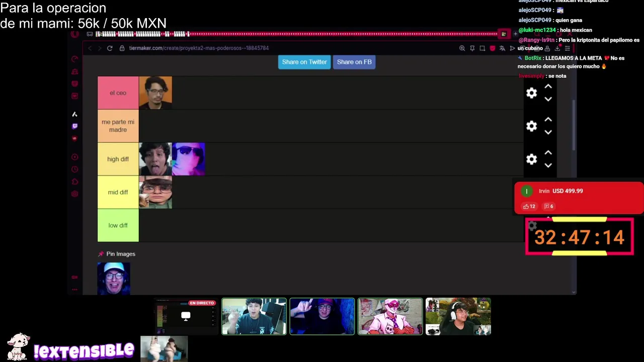The image size is (644, 362).
Task: Click the high diff tier label
Action: [x=118, y=159]
